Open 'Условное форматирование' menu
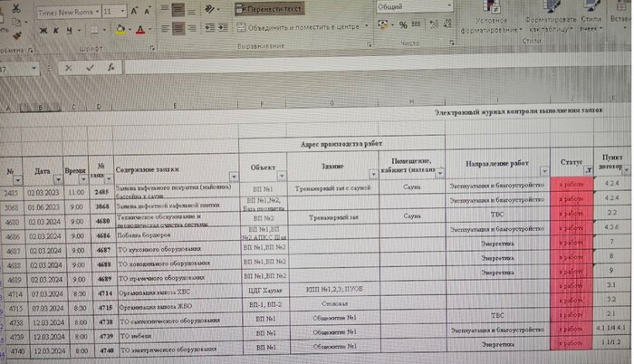The width and height of the screenshot is (634, 364). point(491,17)
